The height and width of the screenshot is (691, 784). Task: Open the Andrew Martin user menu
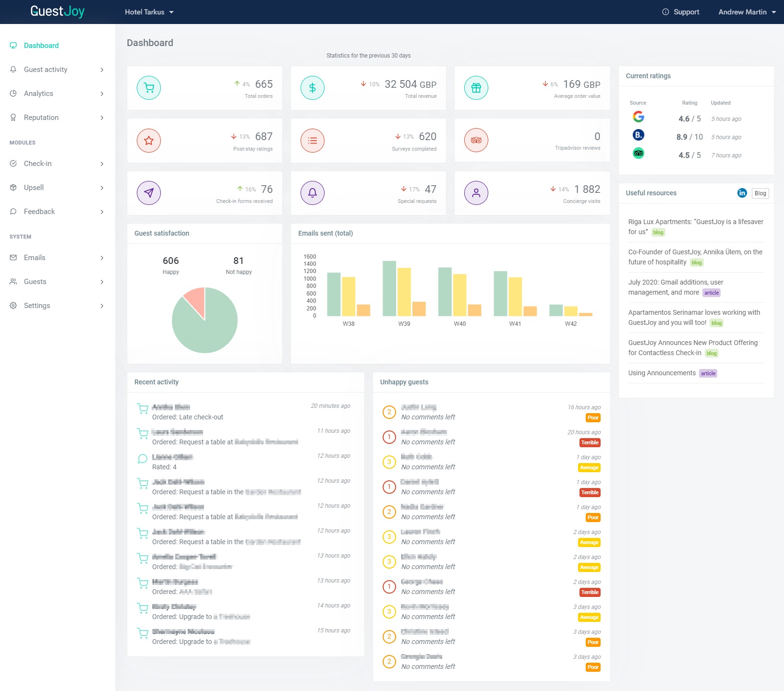747,12
